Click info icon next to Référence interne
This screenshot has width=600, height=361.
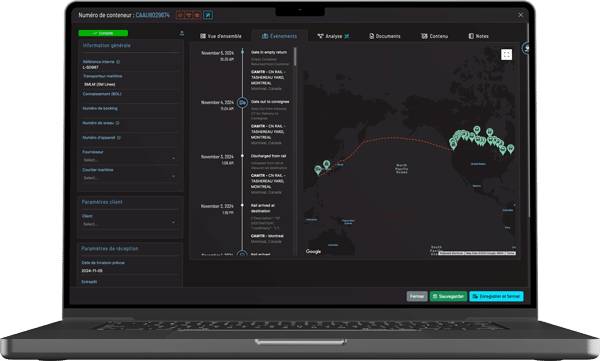click(x=118, y=62)
